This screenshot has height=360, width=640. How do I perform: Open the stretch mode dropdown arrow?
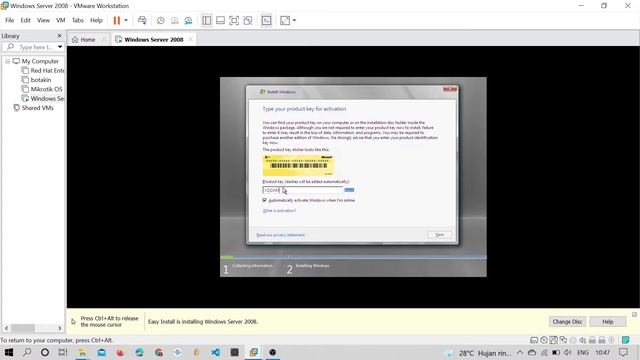pos(294,20)
